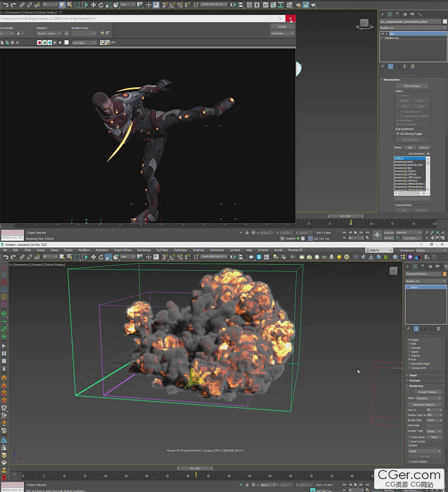Viewport: 448px width, 492px height.
Task: Open Animation menu in lower window
Action: 102,250
